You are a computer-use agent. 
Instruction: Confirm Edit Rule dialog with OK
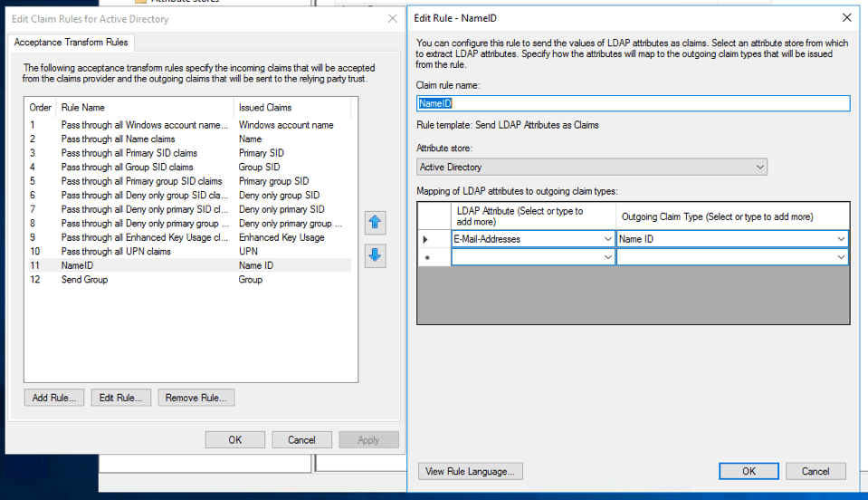[749, 471]
